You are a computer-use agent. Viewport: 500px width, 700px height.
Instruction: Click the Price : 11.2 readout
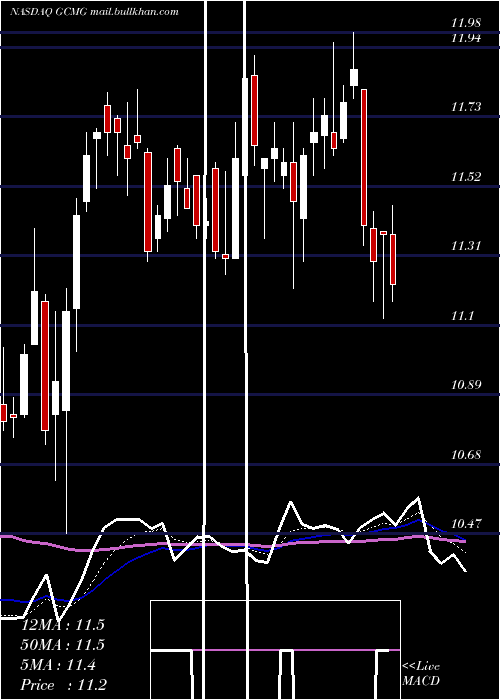(x=64, y=685)
